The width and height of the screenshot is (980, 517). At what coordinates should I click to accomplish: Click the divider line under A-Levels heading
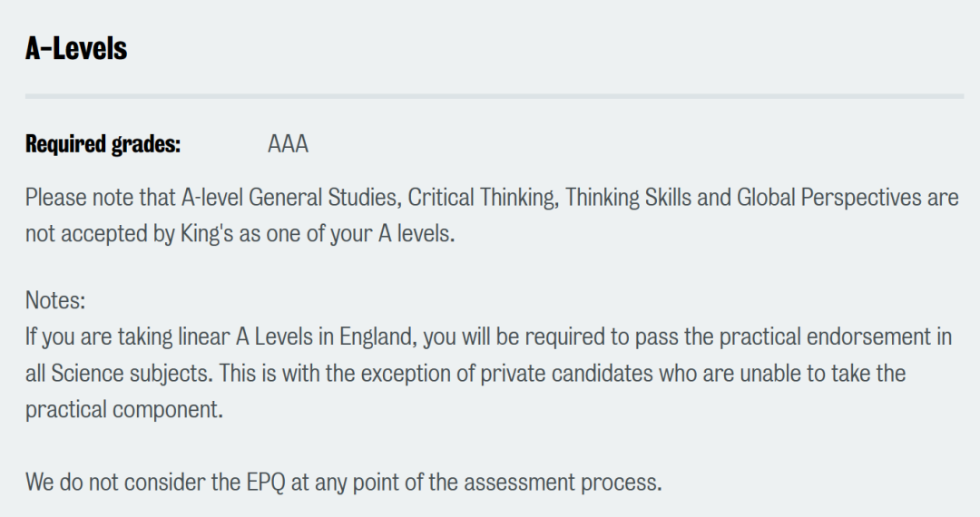495,96
